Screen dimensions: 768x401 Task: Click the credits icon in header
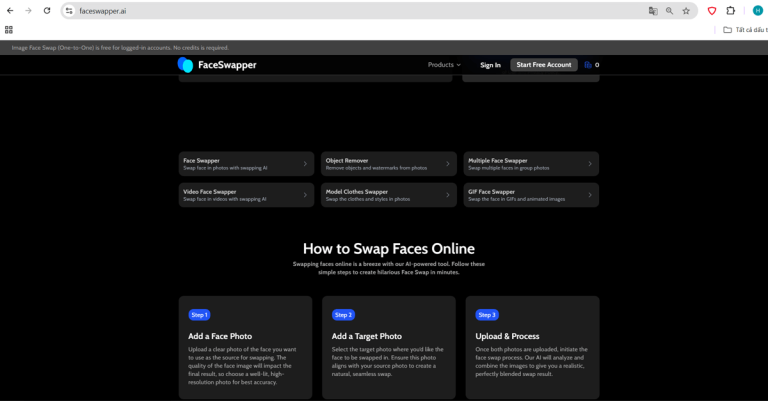(x=588, y=65)
